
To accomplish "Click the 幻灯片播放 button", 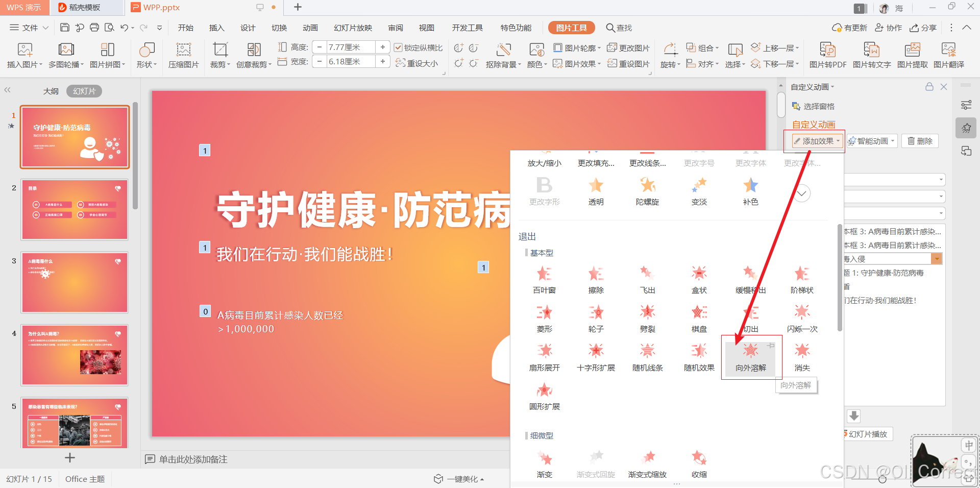I will click(867, 434).
